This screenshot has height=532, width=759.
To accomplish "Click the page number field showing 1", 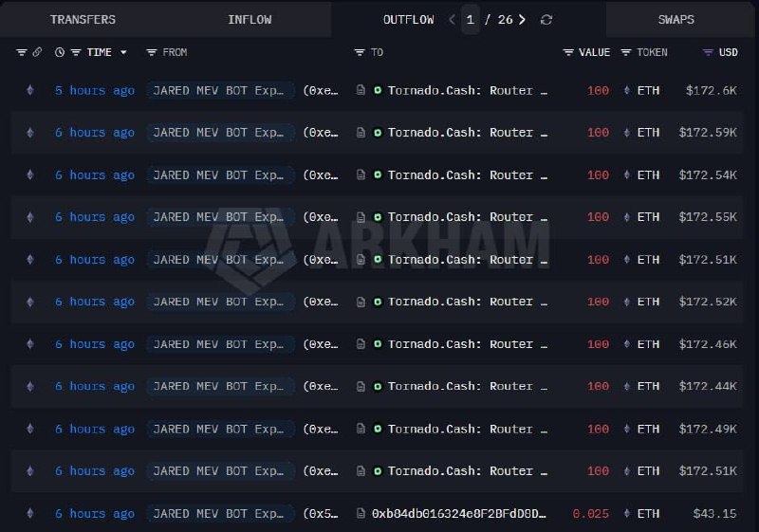I will click(470, 19).
